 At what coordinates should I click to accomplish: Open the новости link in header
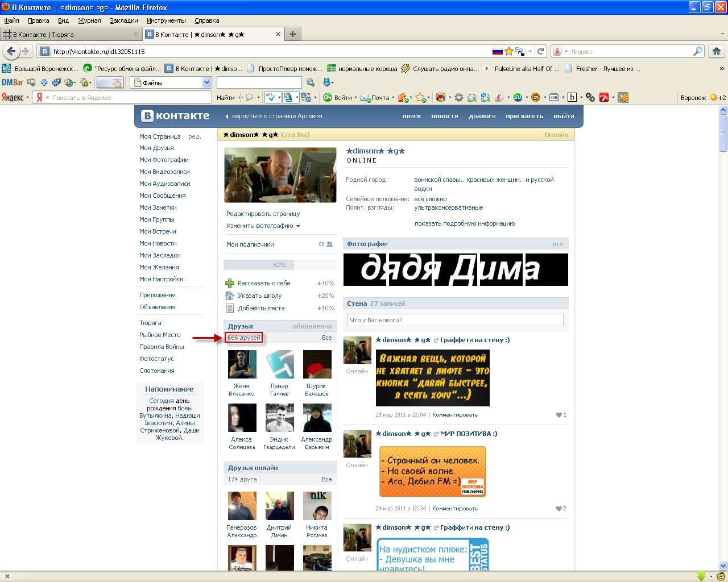[445, 116]
